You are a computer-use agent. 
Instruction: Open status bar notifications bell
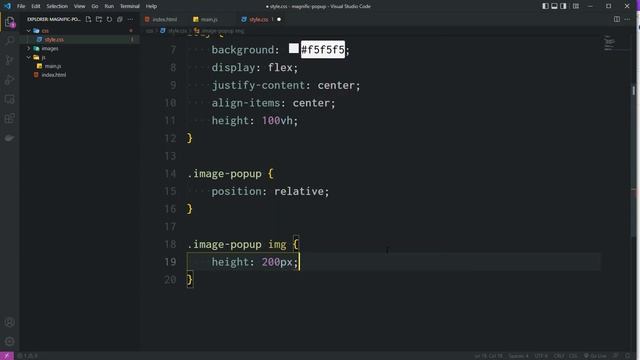coord(628,356)
